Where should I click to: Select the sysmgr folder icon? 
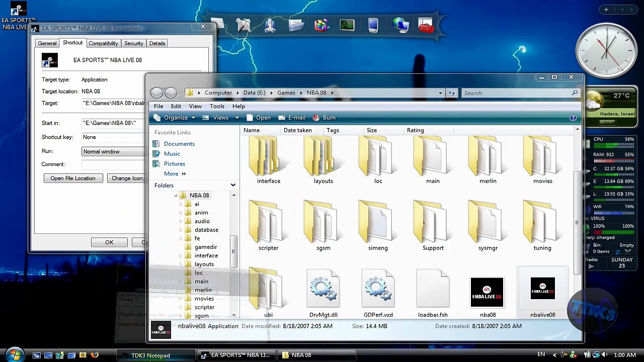488,226
